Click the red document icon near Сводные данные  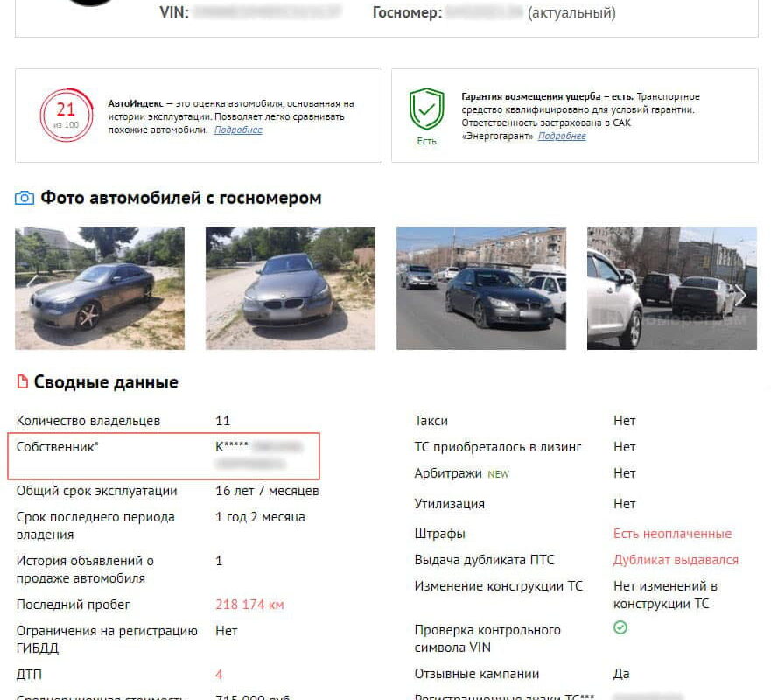tap(22, 382)
